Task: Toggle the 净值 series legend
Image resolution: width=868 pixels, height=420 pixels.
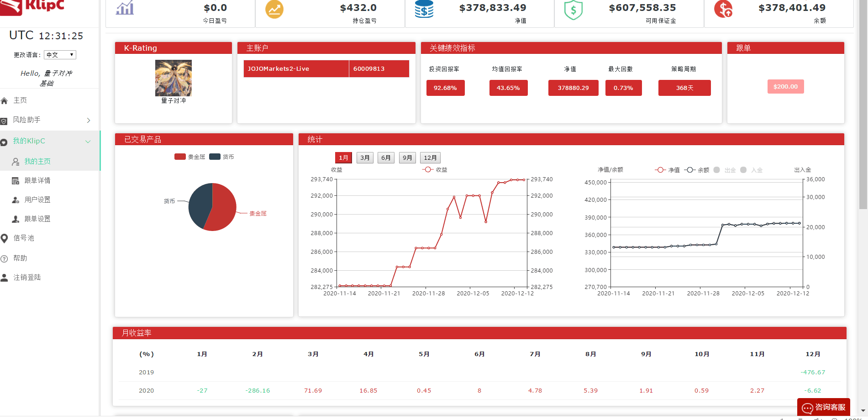Action: click(667, 170)
